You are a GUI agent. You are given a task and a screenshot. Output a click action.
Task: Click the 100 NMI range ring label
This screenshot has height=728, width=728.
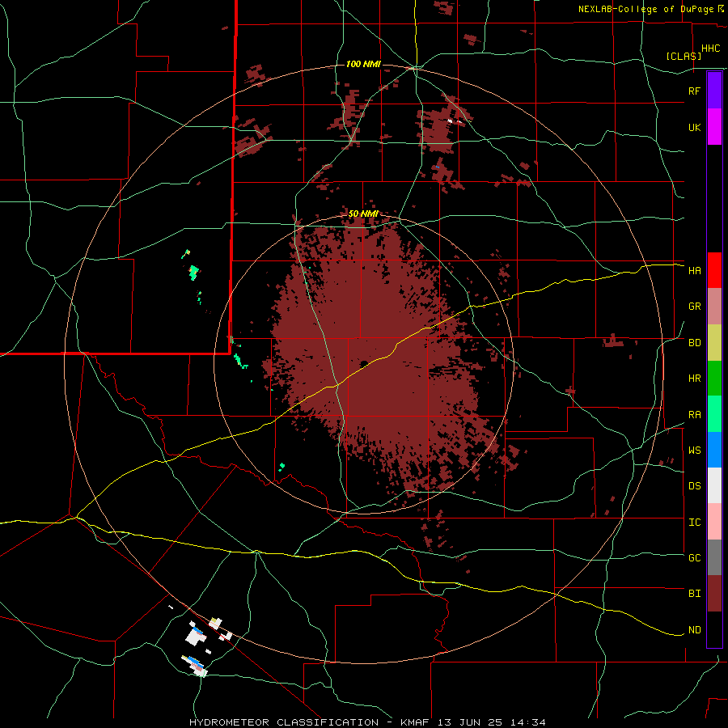tap(362, 64)
